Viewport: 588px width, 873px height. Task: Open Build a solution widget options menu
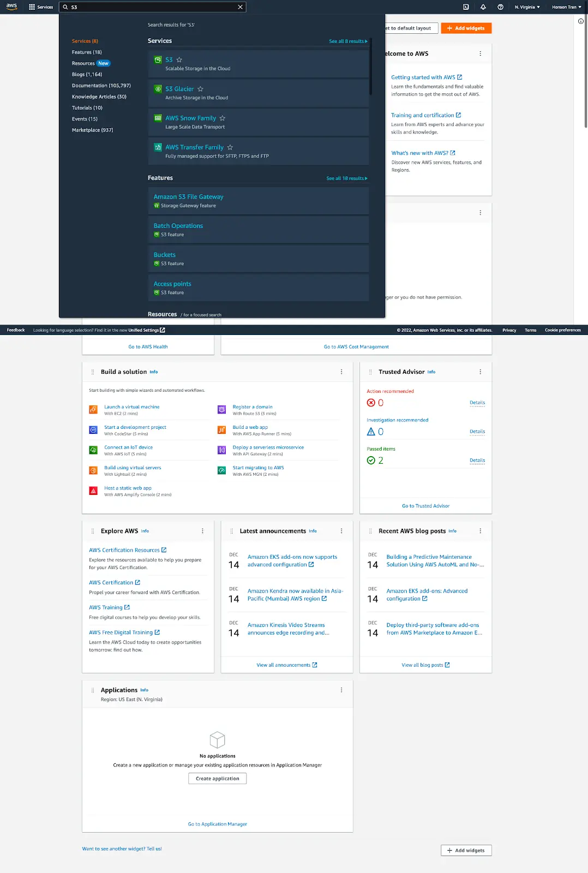(341, 372)
